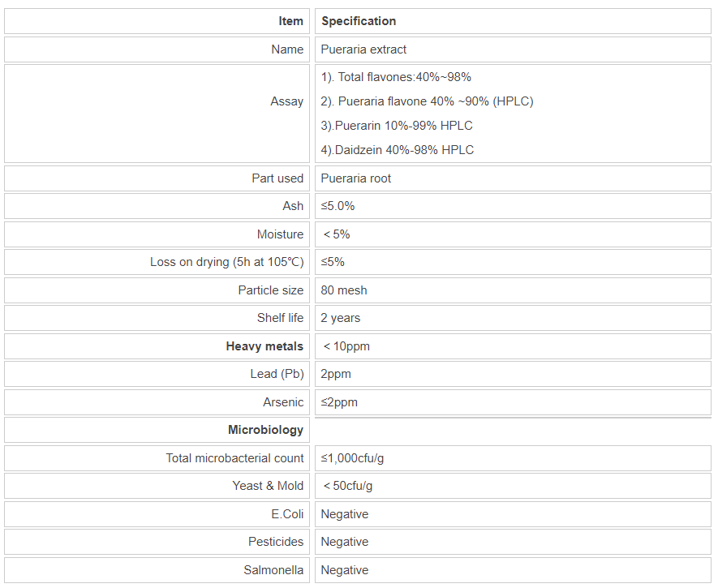Click the "Yeast & Mold" row label
Screen dimensions: 718x588
coord(268,486)
